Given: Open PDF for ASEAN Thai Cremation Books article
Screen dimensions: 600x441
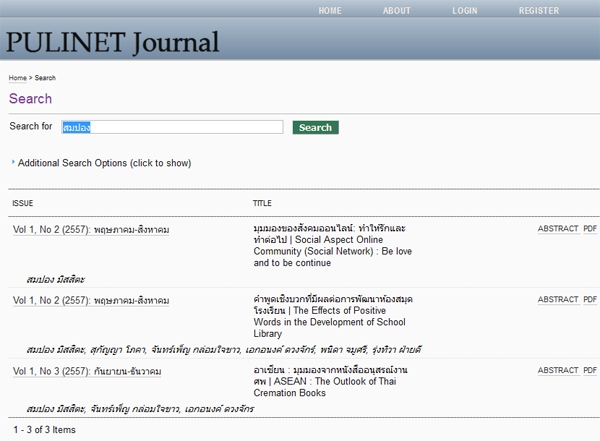Looking at the screenshot, I should click(x=590, y=370).
